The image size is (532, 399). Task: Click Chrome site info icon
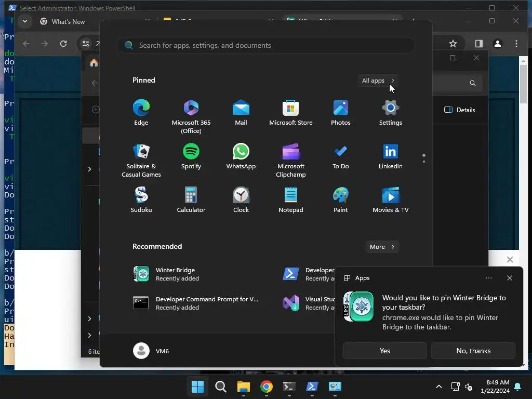pos(86,44)
